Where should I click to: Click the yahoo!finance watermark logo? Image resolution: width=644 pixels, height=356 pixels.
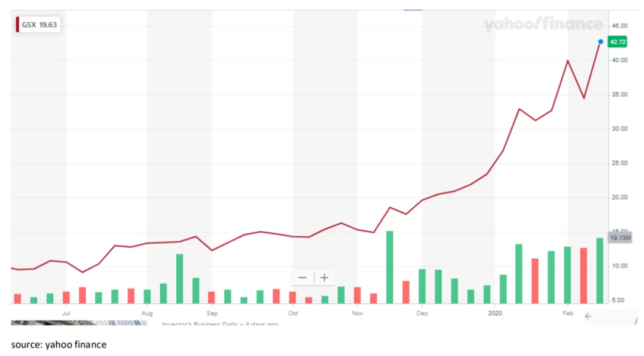click(x=543, y=25)
